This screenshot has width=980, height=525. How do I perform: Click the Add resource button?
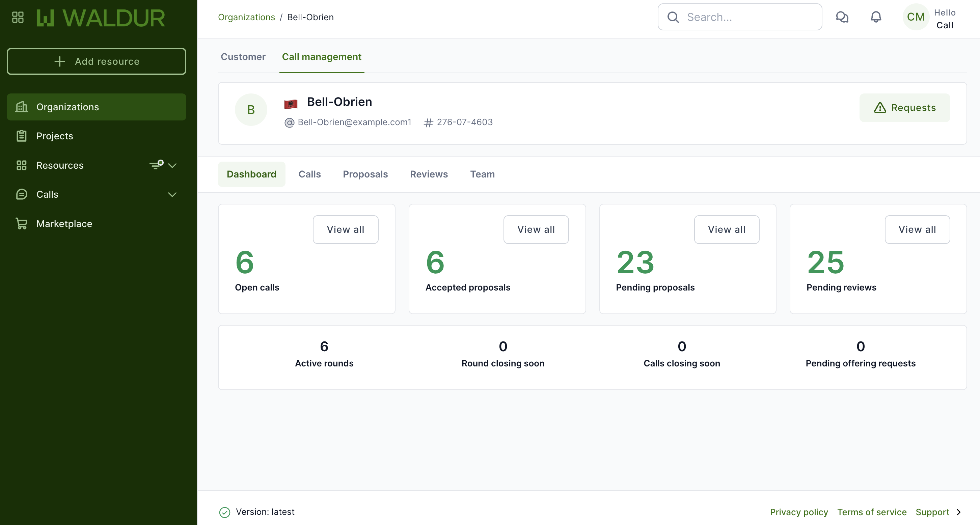[x=96, y=61]
